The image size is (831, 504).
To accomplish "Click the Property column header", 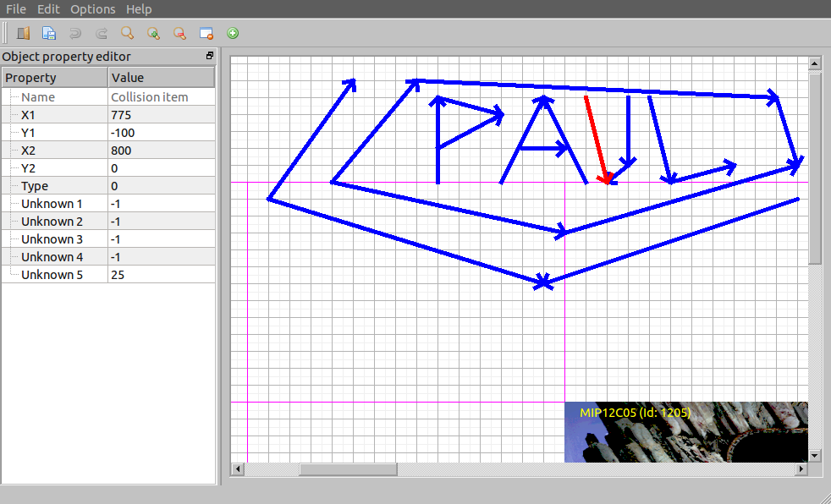I will (55, 78).
